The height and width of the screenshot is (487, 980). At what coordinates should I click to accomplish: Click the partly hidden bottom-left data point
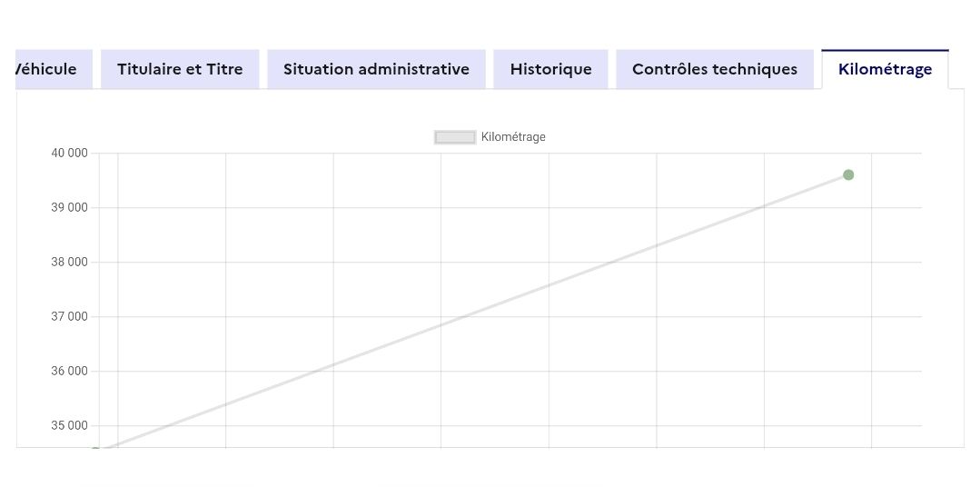(95, 449)
